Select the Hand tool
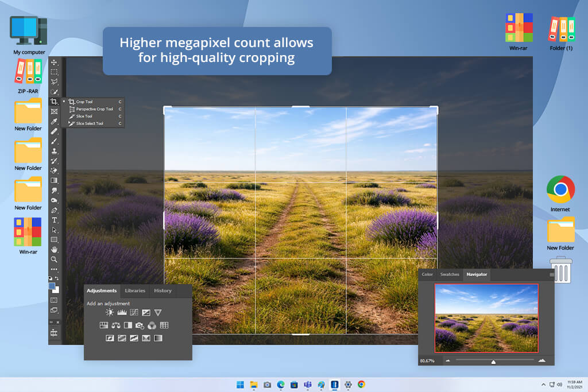 (x=54, y=250)
